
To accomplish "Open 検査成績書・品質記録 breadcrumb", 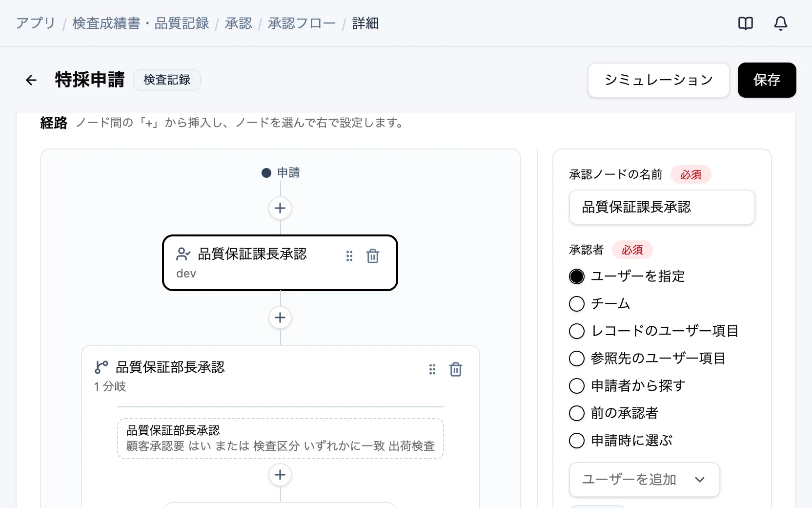I will (x=141, y=23).
